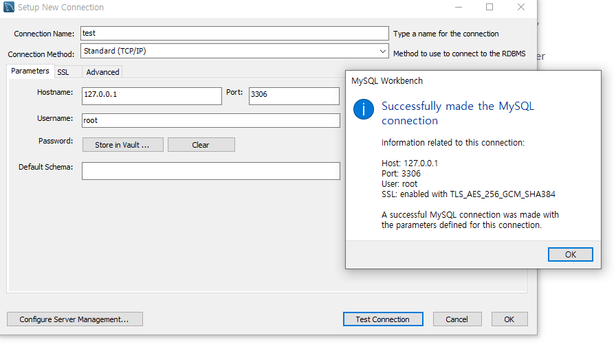Confirm setup with the bottom OK button
This screenshot has width=616, height=364.
point(509,319)
